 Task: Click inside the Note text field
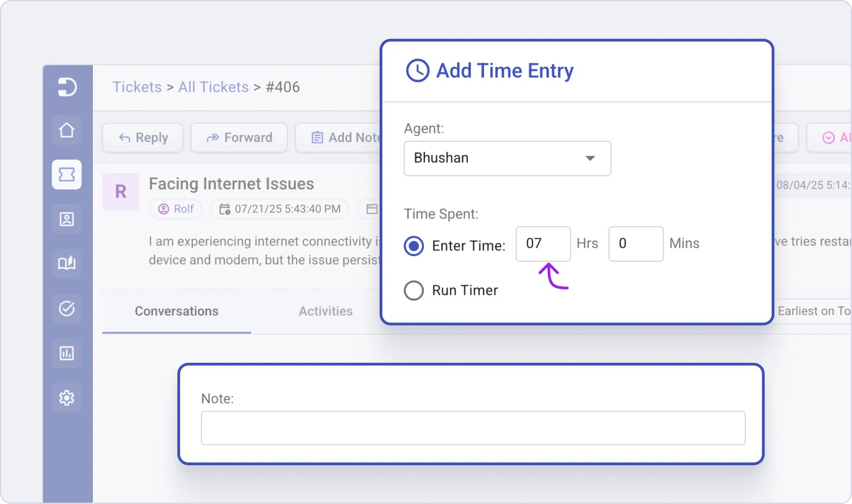pyautogui.click(x=473, y=428)
